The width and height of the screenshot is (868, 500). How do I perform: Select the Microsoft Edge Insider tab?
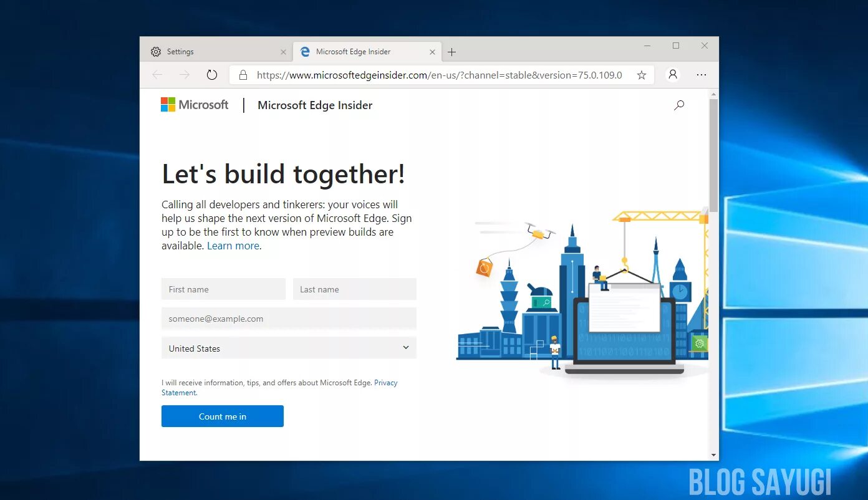point(367,52)
